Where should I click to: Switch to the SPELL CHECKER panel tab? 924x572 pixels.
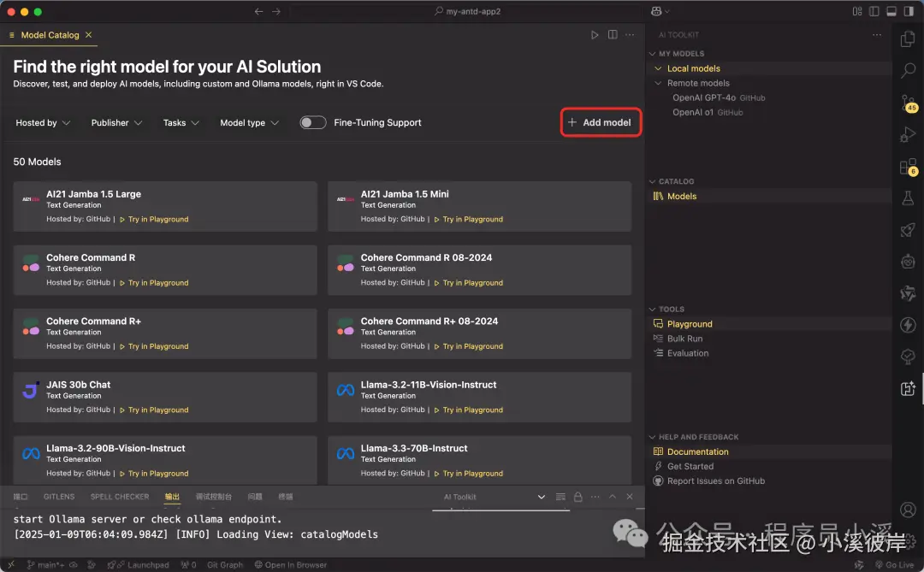pos(120,497)
